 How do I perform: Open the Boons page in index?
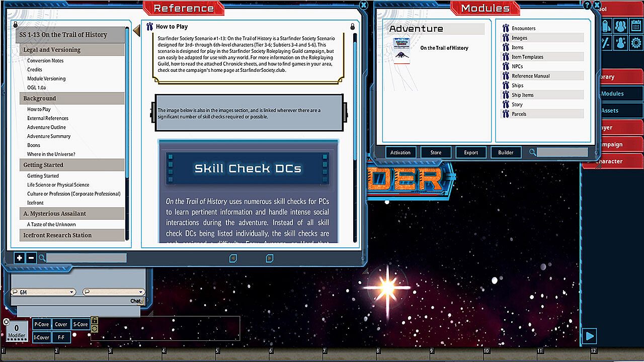tap(34, 145)
